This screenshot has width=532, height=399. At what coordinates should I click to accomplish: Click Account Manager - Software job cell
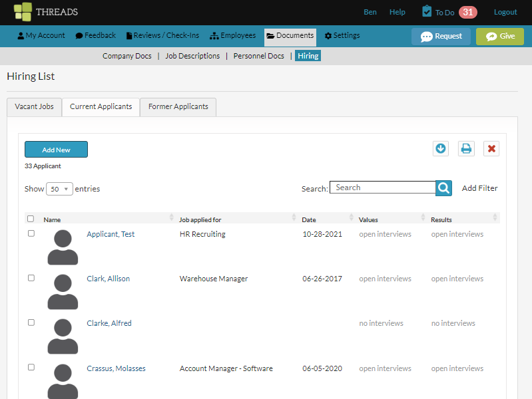[226, 368]
